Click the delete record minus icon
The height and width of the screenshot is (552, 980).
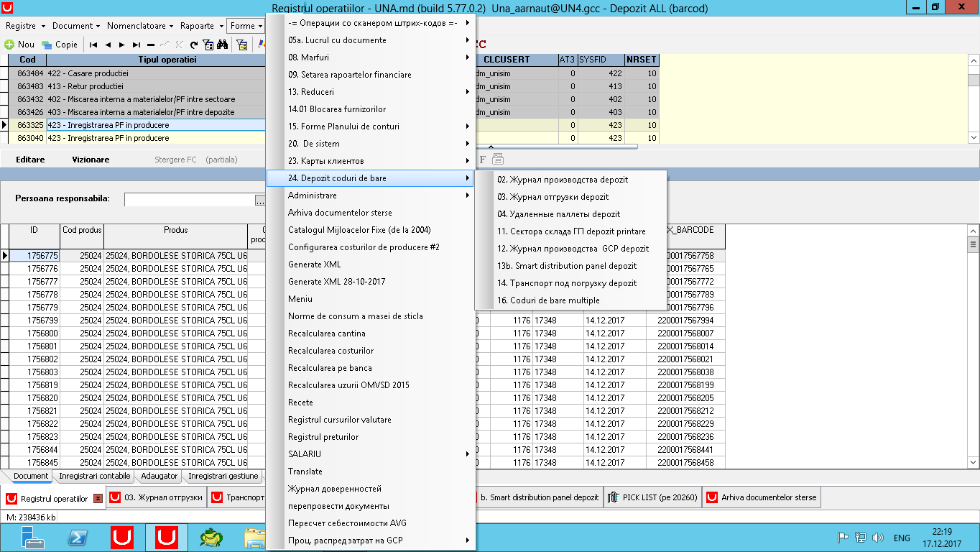151,45
